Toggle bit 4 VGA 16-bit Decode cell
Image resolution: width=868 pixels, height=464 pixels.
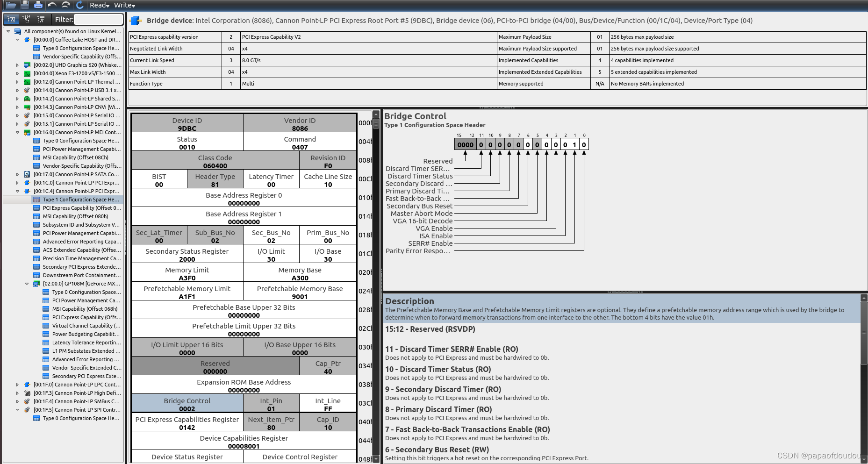coord(546,144)
